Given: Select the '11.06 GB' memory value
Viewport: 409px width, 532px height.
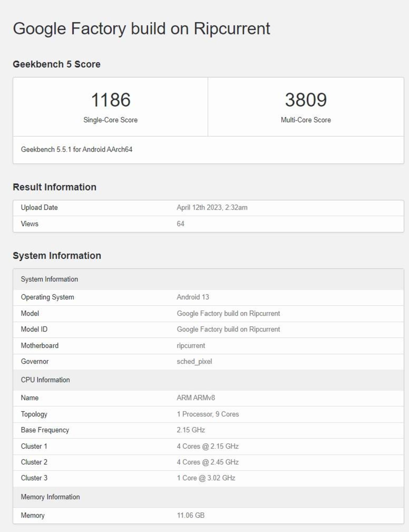Looking at the screenshot, I should [191, 515].
